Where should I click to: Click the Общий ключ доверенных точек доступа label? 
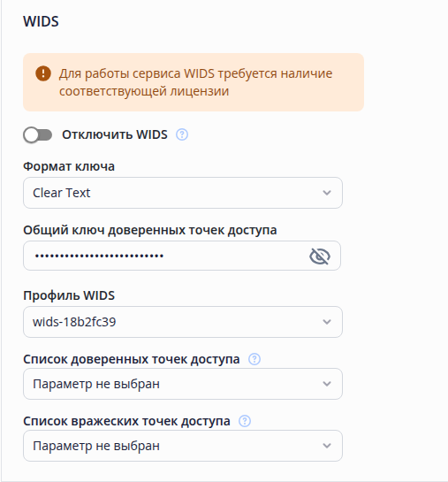[150, 230]
